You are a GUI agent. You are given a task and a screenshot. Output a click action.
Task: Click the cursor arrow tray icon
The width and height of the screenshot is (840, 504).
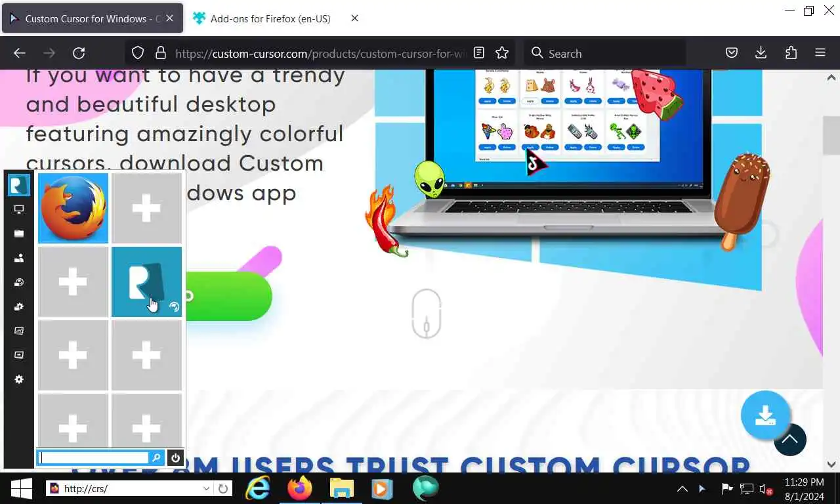(x=703, y=488)
